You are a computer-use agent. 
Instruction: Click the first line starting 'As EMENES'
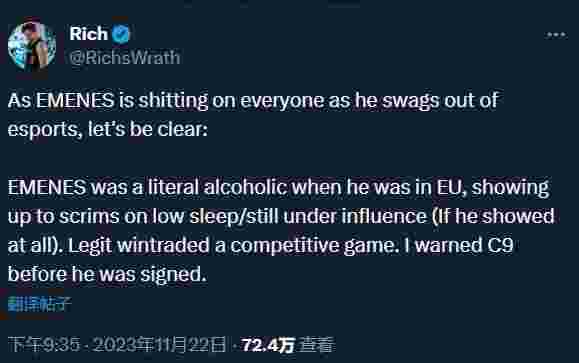(253, 100)
